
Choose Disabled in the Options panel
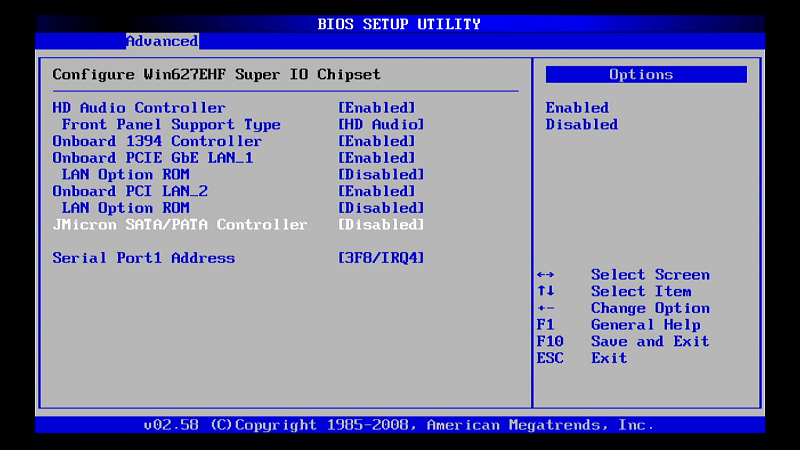pos(581,125)
